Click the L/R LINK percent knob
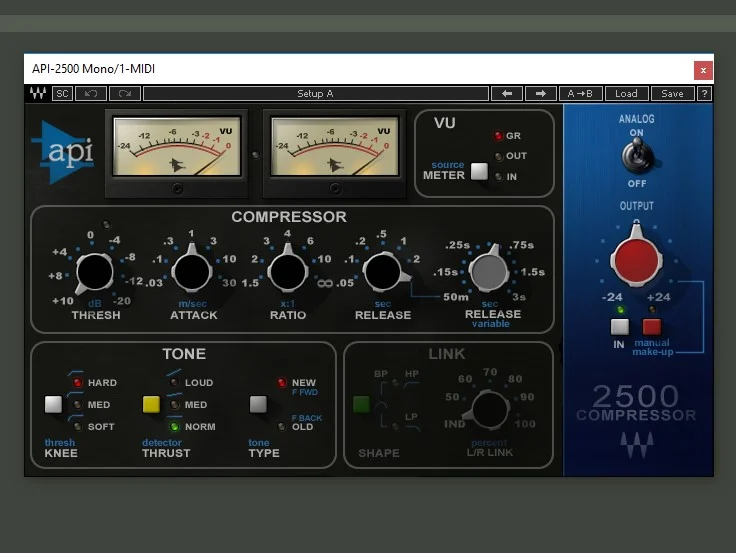The image size is (736, 553). [x=490, y=408]
